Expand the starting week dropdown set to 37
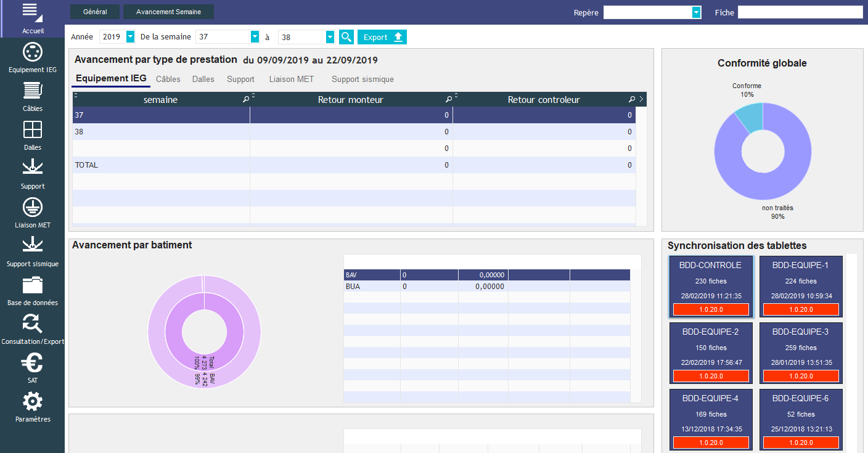This screenshot has width=868, height=453. pyautogui.click(x=255, y=37)
